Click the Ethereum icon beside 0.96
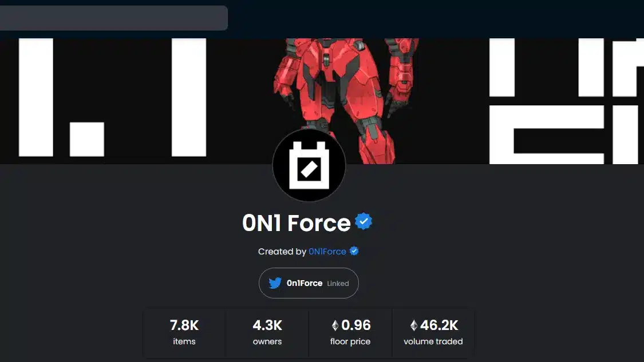 (x=335, y=325)
